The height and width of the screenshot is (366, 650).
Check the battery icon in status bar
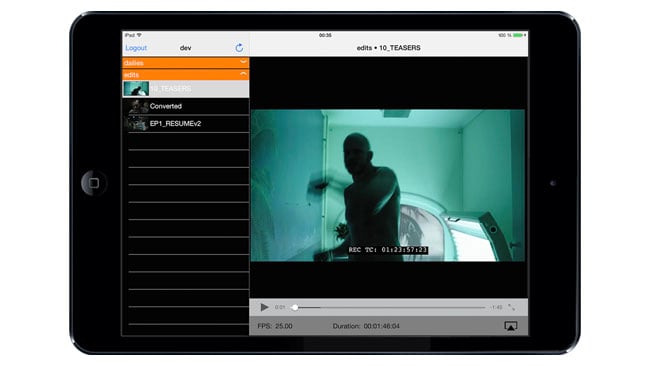click(519, 35)
